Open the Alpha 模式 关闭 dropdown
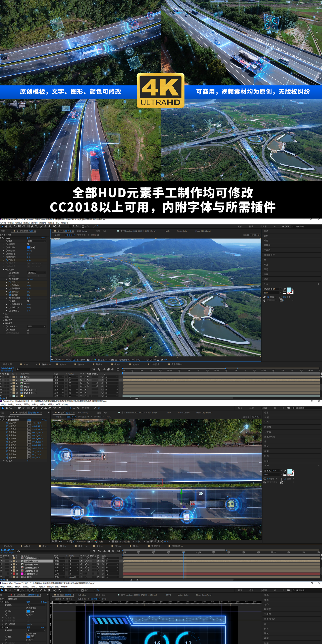This screenshot has height=644, width=322. tap(36, 326)
